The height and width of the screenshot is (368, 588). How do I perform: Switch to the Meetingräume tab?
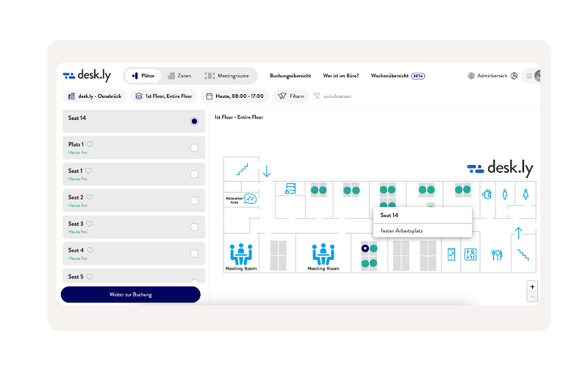(226, 76)
